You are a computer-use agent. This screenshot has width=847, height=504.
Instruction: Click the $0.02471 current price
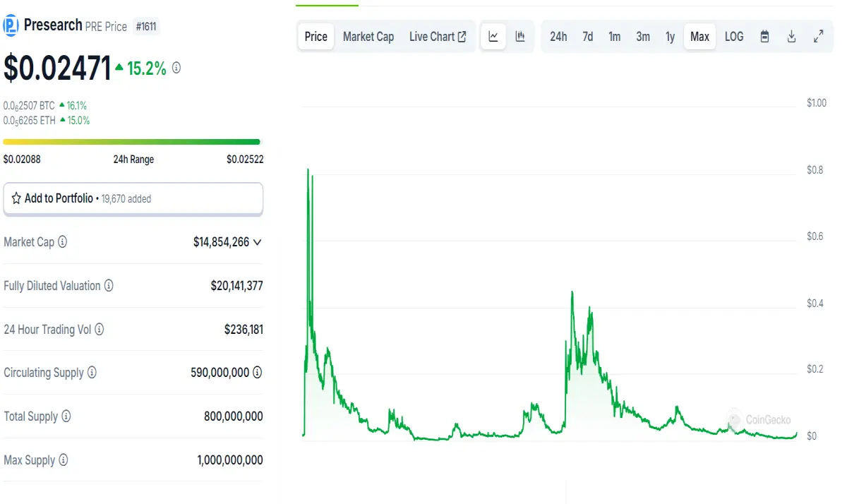click(x=57, y=68)
